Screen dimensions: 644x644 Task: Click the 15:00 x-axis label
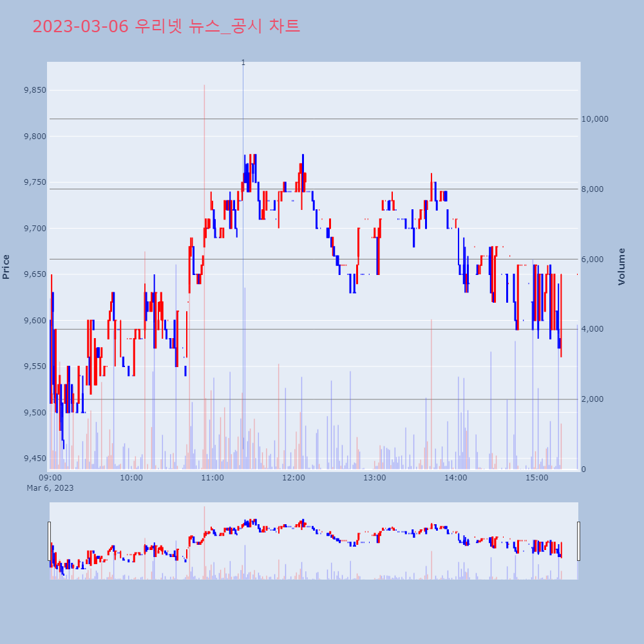(x=537, y=478)
